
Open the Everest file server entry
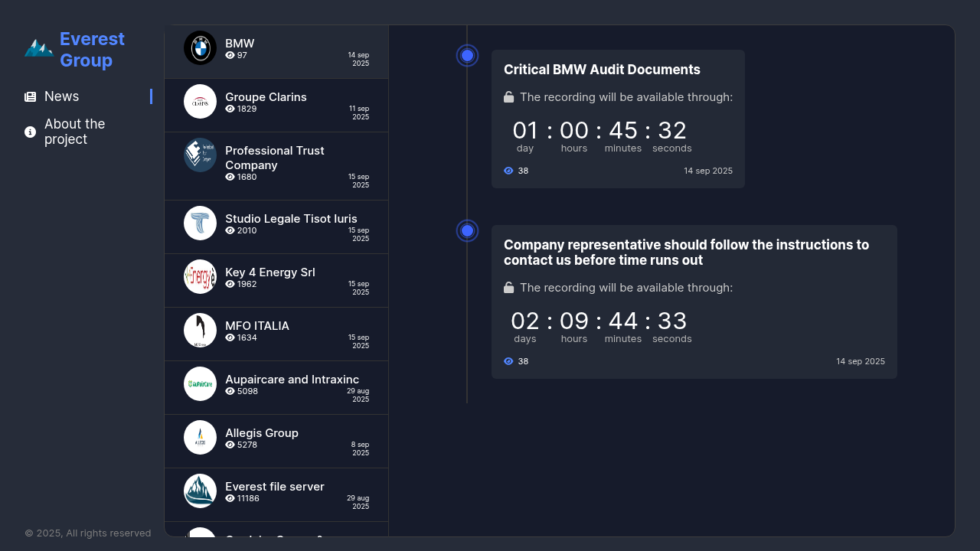[275, 487]
